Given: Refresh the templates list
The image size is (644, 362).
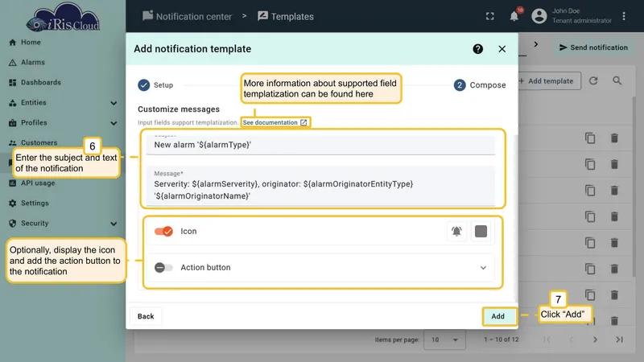Looking at the screenshot, I should [x=593, y=81].
